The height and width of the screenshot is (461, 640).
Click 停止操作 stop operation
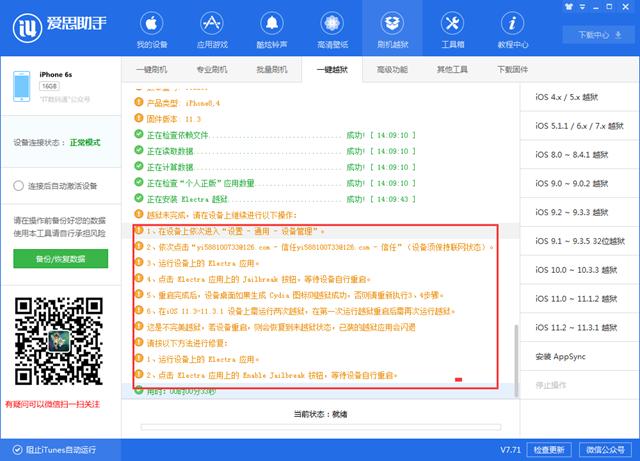pos(580,385)
